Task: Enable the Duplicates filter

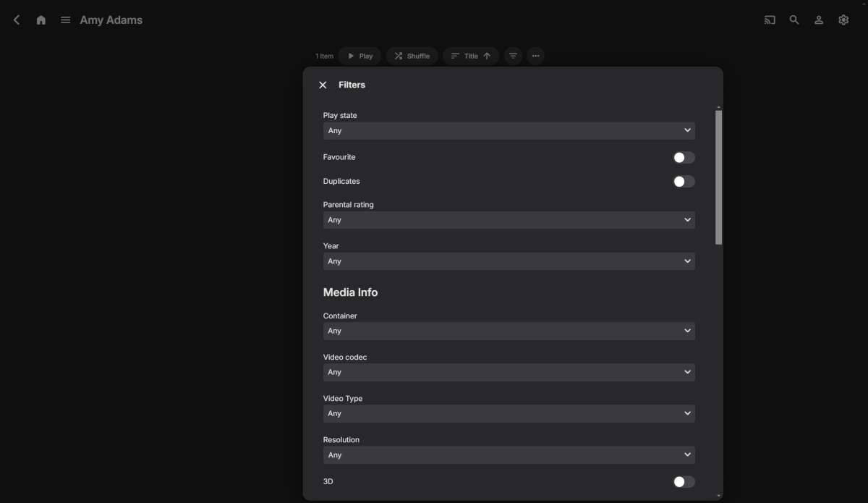Action: (683, 181)
